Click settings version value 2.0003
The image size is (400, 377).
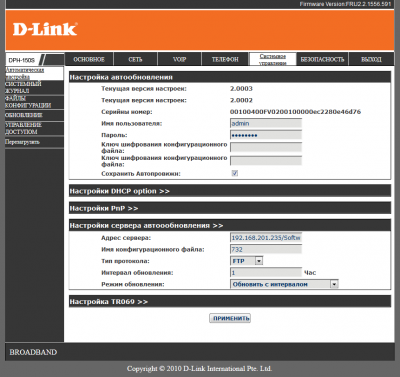click(x=241, y=89)
